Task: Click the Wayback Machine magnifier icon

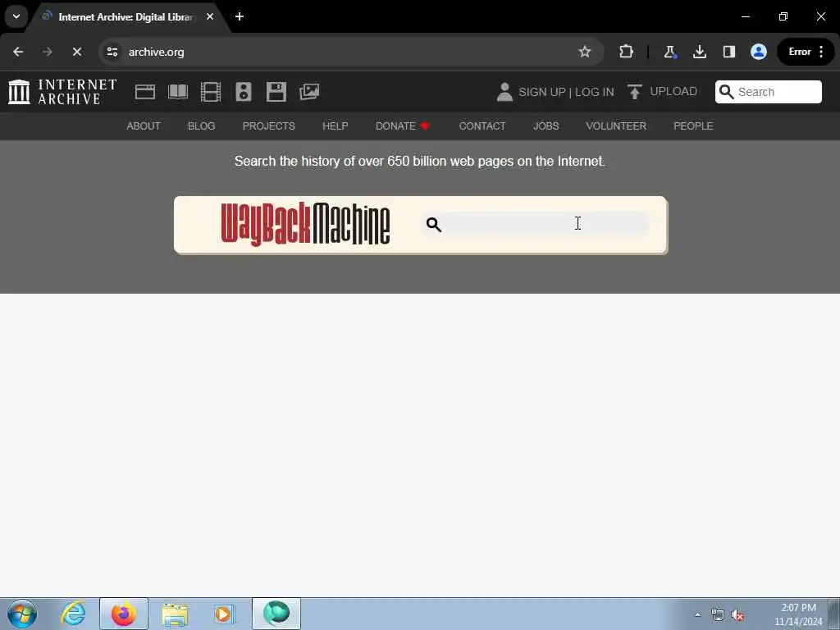Action: pyautogui.click(x=433, y=224)
